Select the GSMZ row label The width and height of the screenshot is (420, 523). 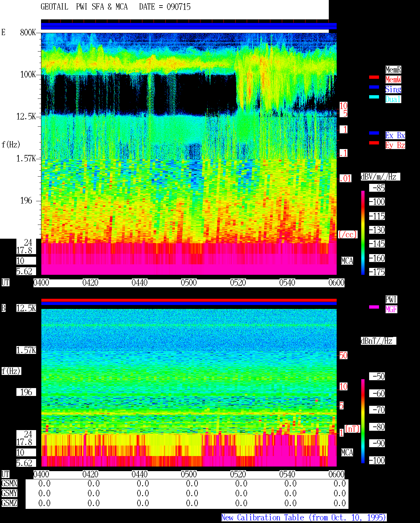[10, 503]
